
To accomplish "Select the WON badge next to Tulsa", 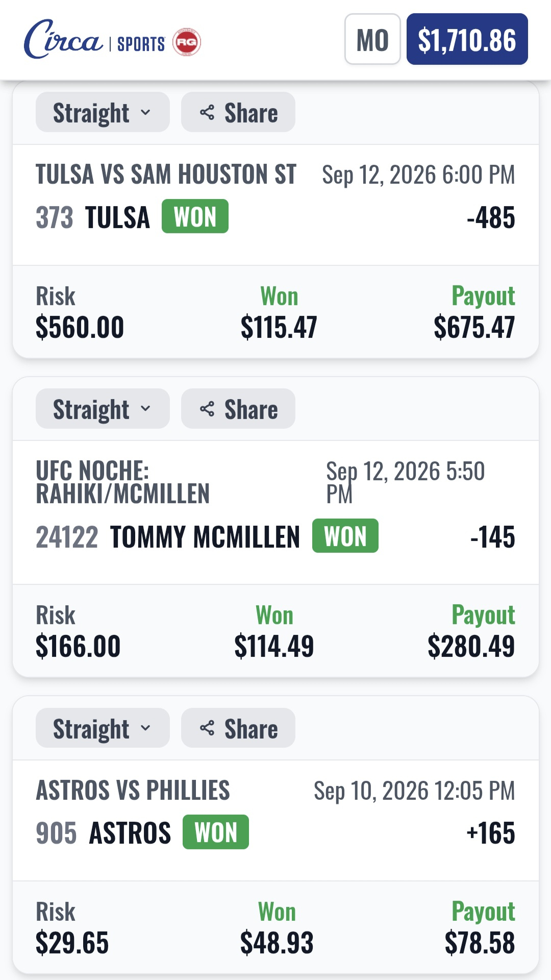I will pos(195,216).
